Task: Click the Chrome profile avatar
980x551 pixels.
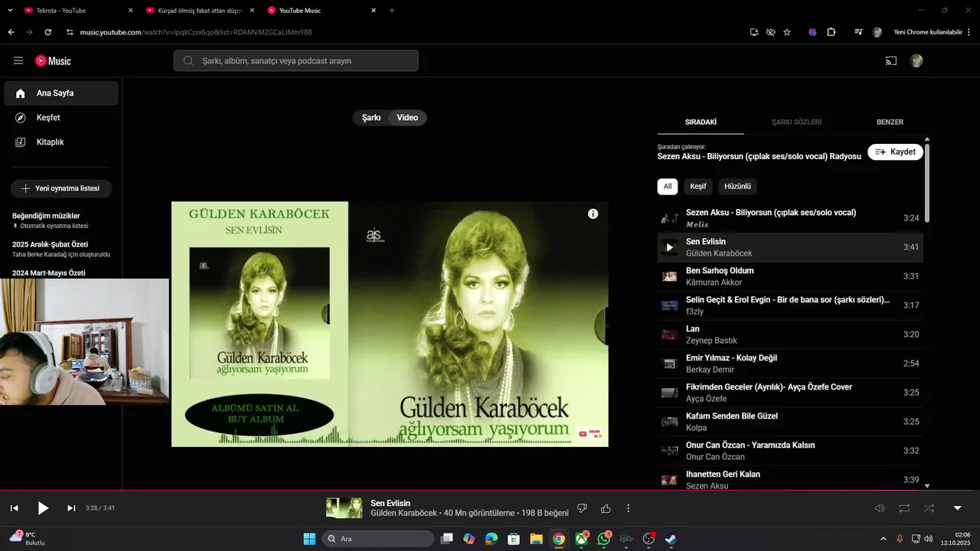Action: coord(877,32)
